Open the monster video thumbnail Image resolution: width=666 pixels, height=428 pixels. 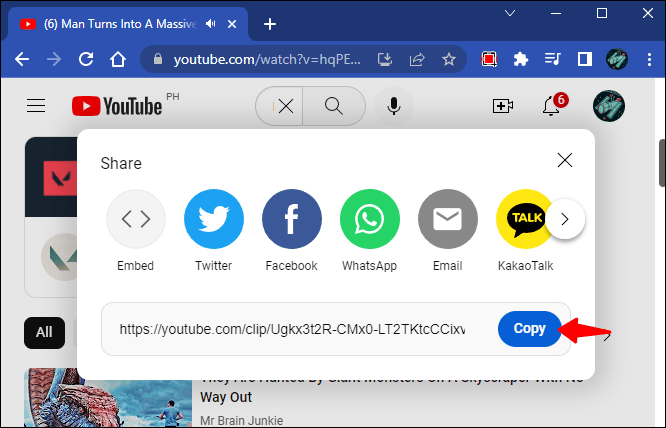click(x=108, y=397)
